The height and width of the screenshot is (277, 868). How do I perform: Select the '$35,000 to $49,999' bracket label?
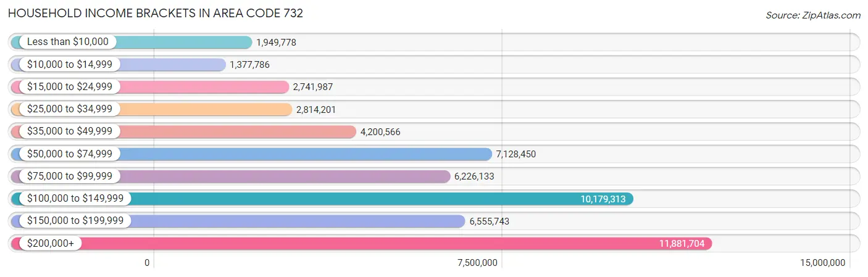coord(70,131)
